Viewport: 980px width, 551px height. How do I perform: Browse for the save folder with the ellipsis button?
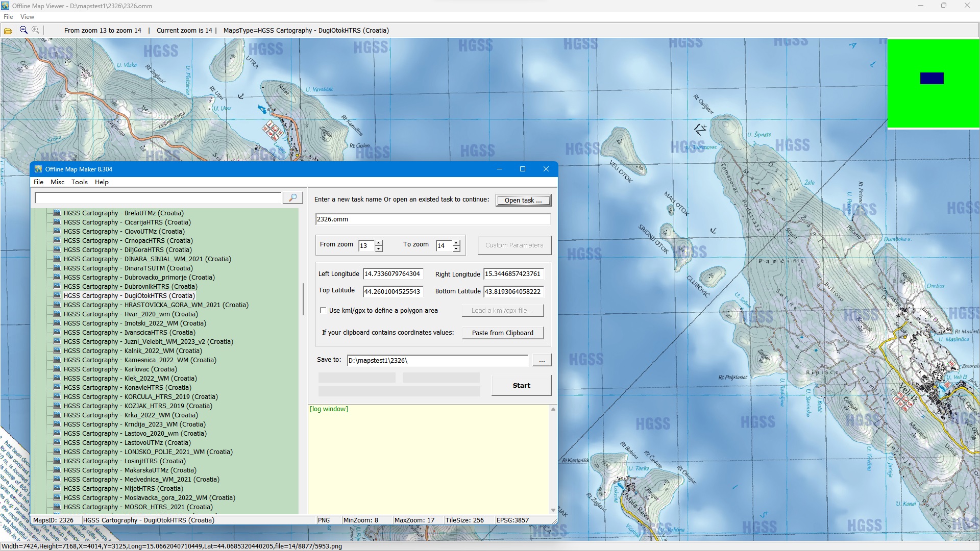point(542,361)
